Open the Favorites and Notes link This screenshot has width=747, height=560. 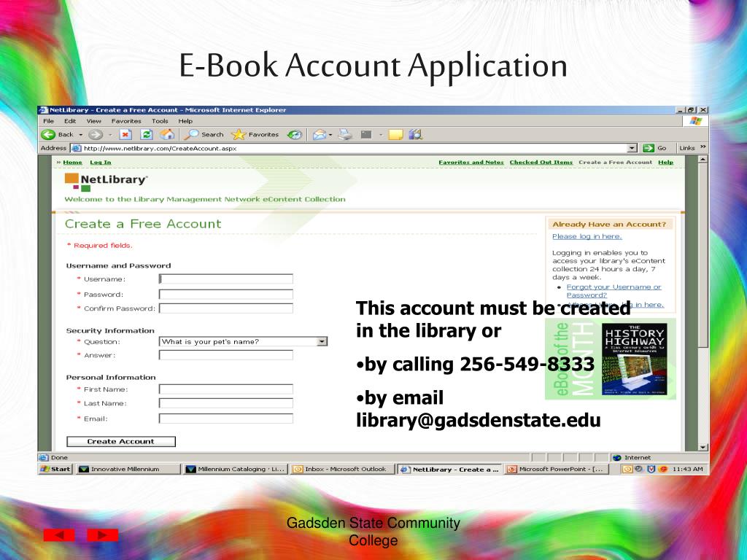pyautogui.click(x=471, y=163)
